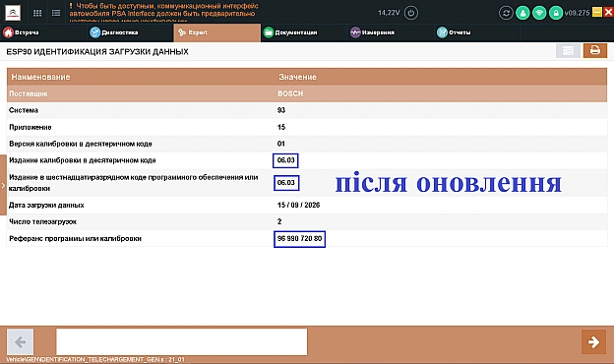
Task: Click the green lock status icon
Action: (x=556, y=13)
